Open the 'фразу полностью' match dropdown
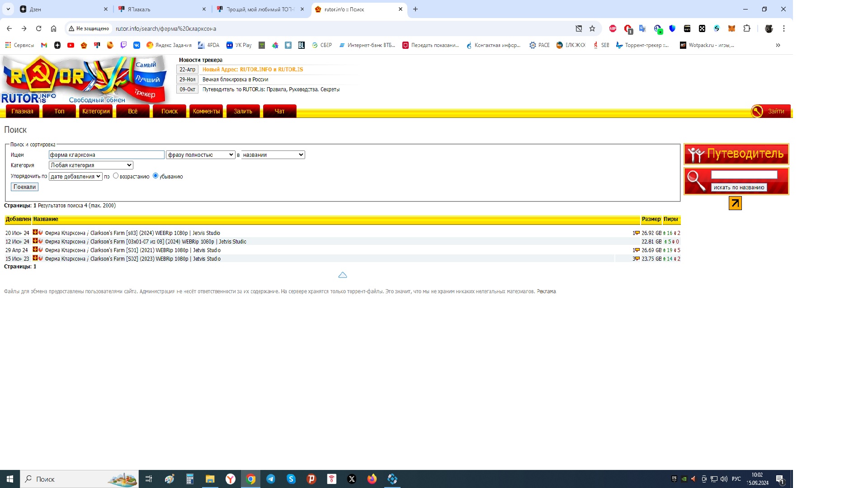 [x=200, y=155]
